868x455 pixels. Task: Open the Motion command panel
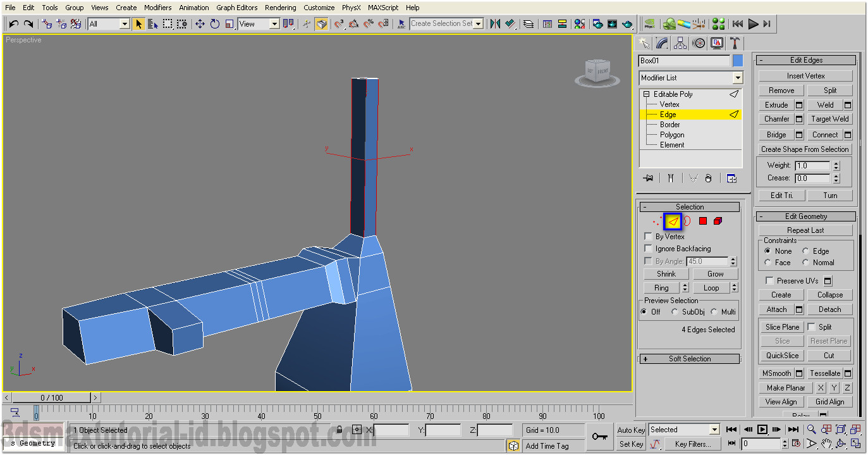(x=699, y=42)
